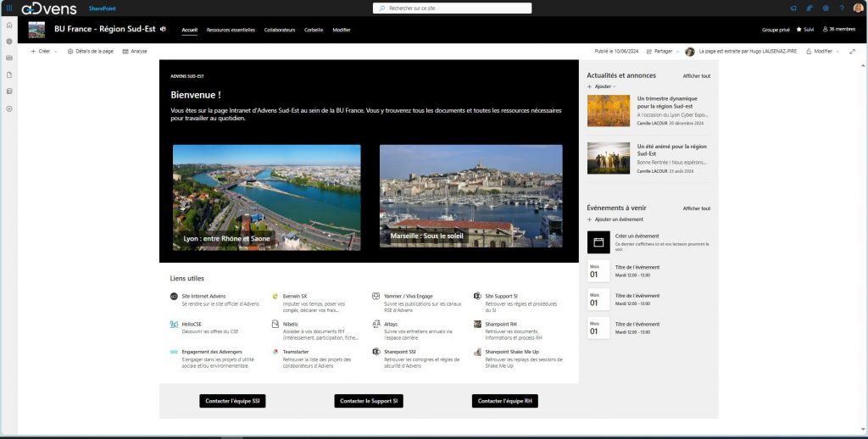Switch to Ressources essentielles nav tab
The width and height of the screenshot is (868, 439).
(231, 30)
